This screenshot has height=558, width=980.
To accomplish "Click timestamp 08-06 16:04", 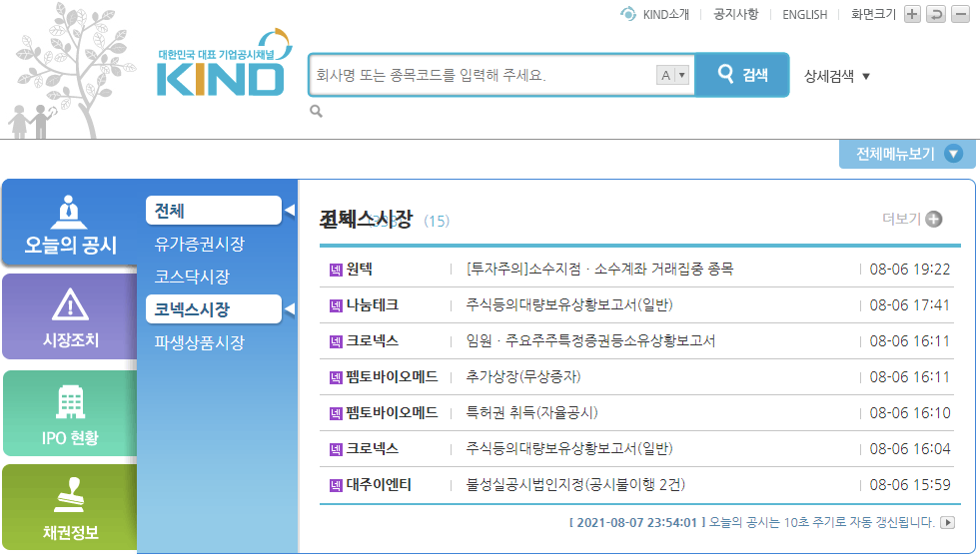I will click(x=910, y=448).
